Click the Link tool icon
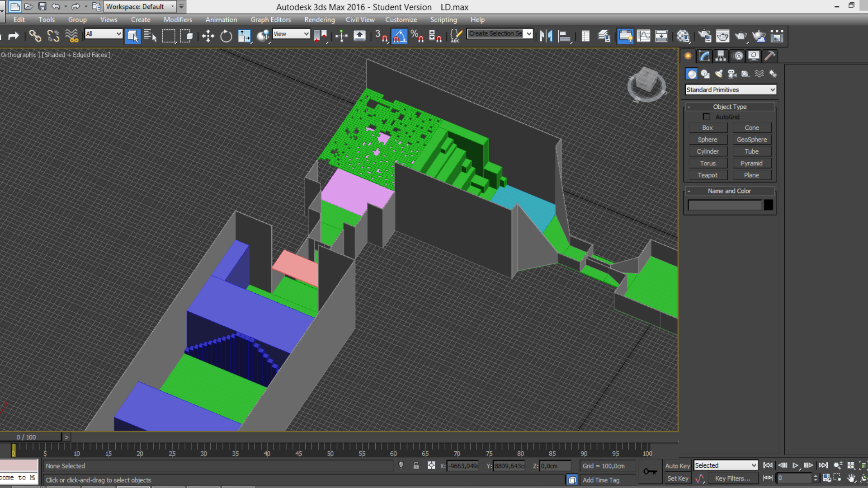This screenshot has width=868, height=488. (x=35, y=36)
